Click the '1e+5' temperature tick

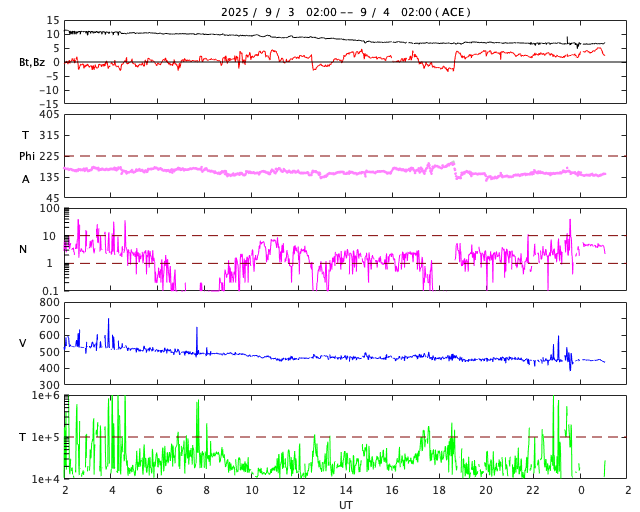(46, 437)
